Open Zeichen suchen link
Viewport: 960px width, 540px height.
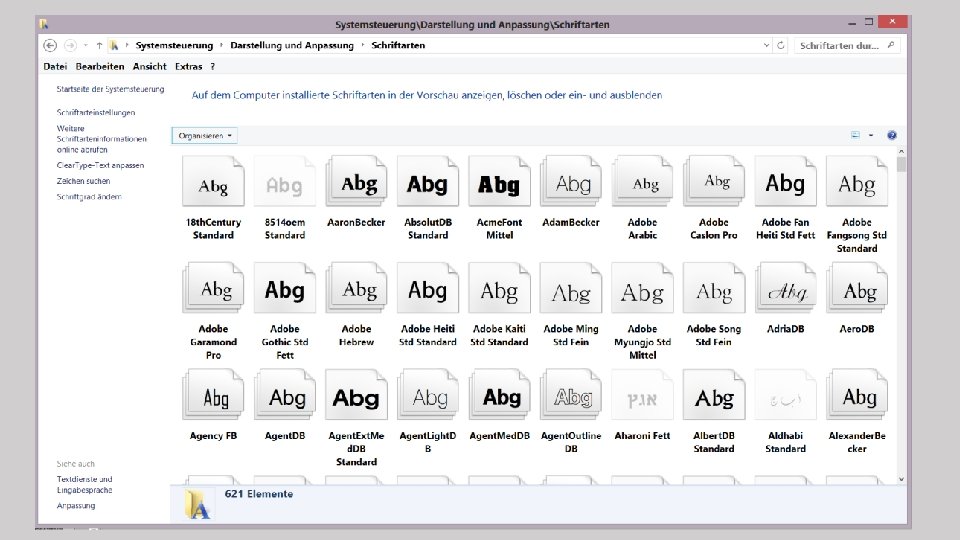coord(83,181)
